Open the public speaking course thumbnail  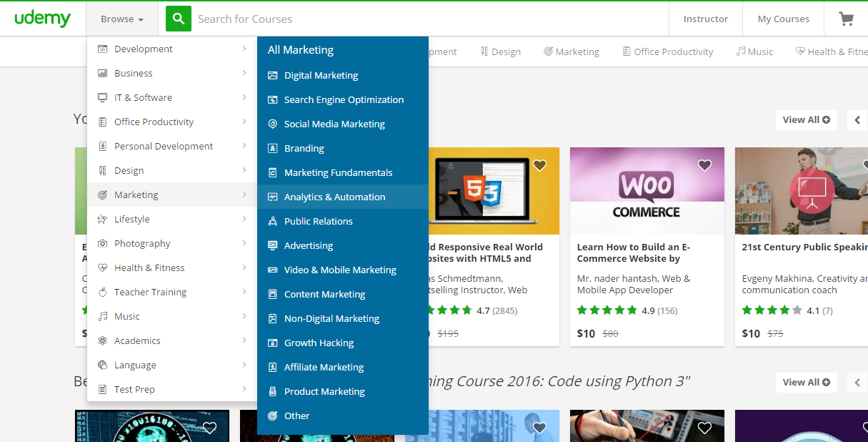pyautogui.click(x=802, y=191)
